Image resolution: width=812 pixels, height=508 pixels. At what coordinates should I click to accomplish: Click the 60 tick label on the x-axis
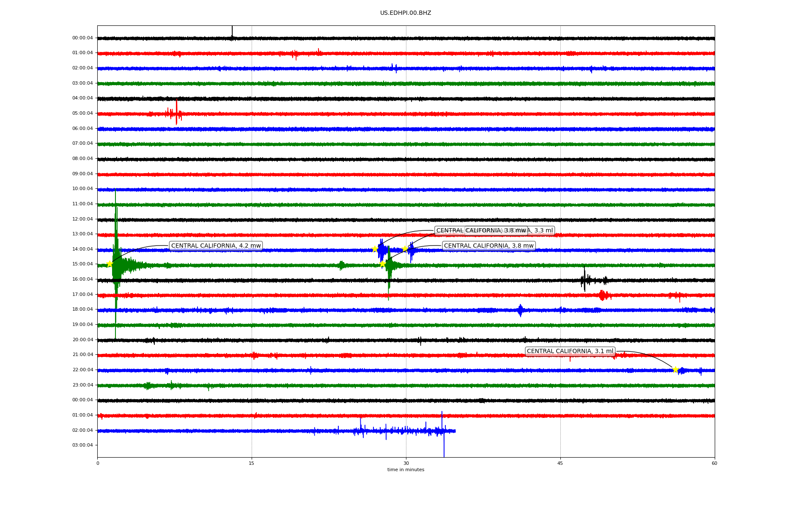[714, 463]
